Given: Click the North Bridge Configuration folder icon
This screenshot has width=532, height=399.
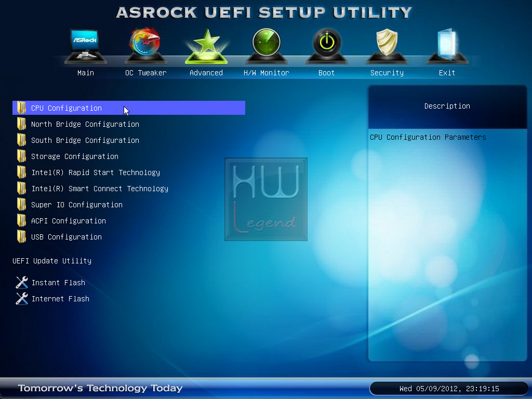Looking at the screenshot, I should coord(21,124).
